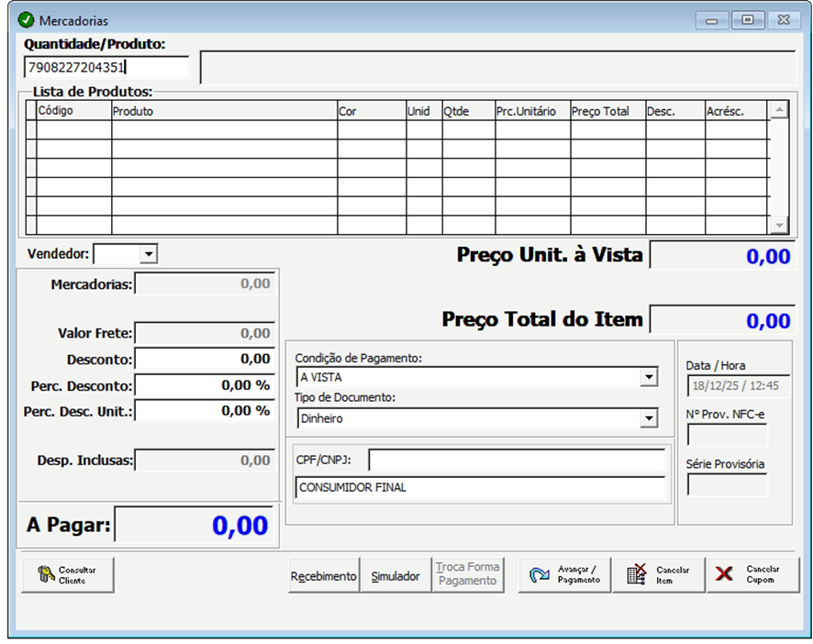This screenshot has width=813, height=644.
Task: Expand the Tipo de Documento dropdown
Action: click(x=649, y=418)
